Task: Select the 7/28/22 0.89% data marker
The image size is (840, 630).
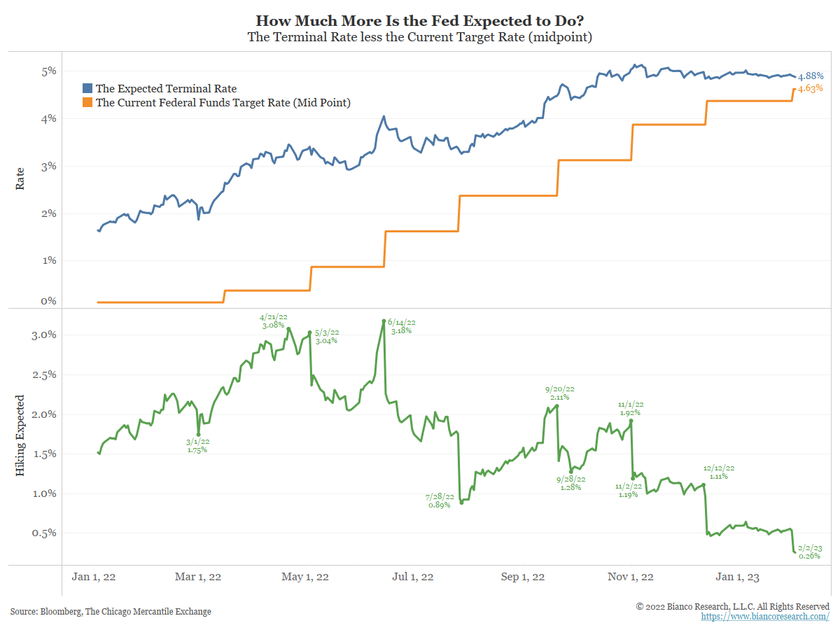Action: point(461,503)
